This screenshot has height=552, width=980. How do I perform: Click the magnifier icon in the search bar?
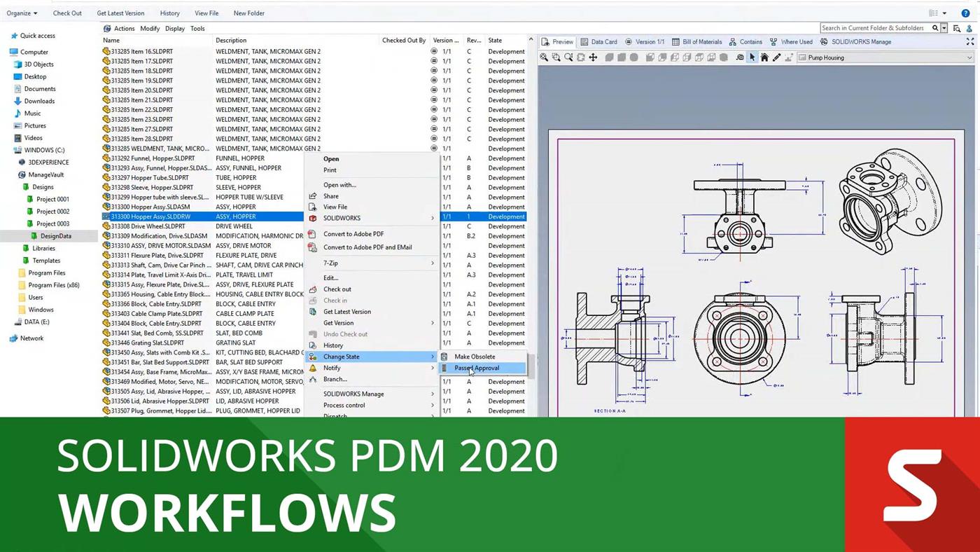[x=935, y=28]
